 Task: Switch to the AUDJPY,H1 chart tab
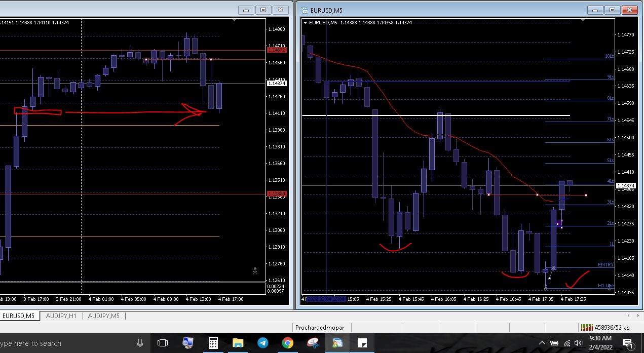pos(61,316)
